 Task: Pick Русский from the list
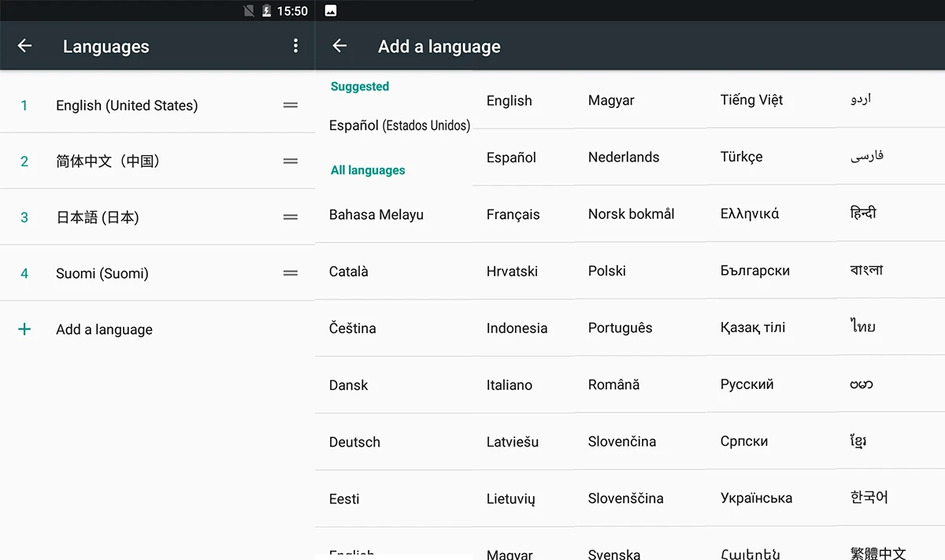pos(747,384)
